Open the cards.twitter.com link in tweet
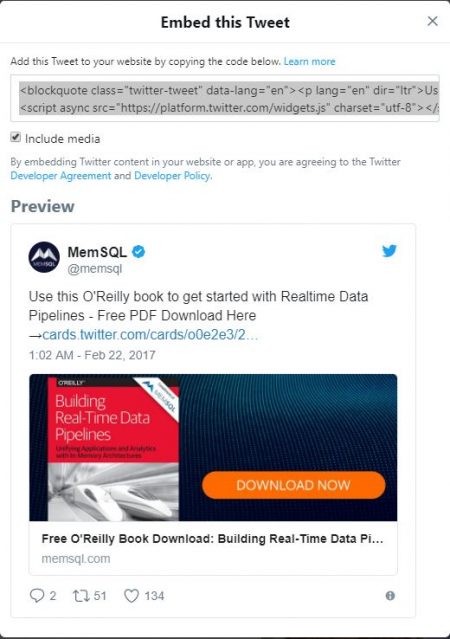The image size is (450, 639). [x=150, y=335]
